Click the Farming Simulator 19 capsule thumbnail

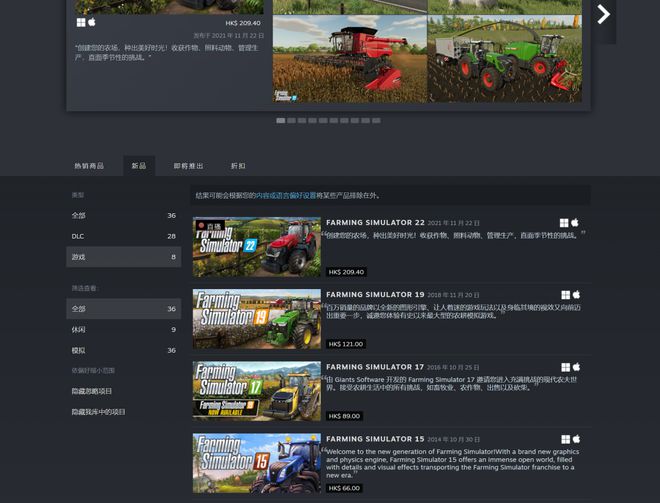click(x=257, y=319)
